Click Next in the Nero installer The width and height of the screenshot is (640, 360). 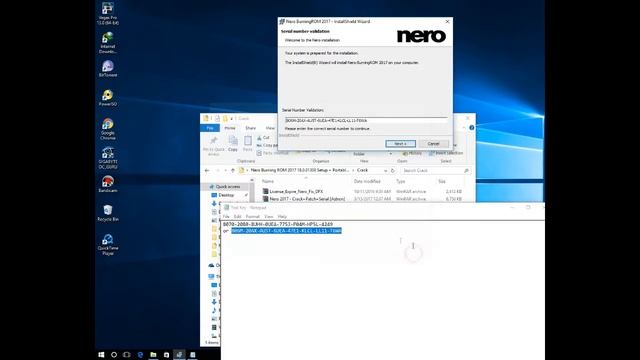[400, 144]
